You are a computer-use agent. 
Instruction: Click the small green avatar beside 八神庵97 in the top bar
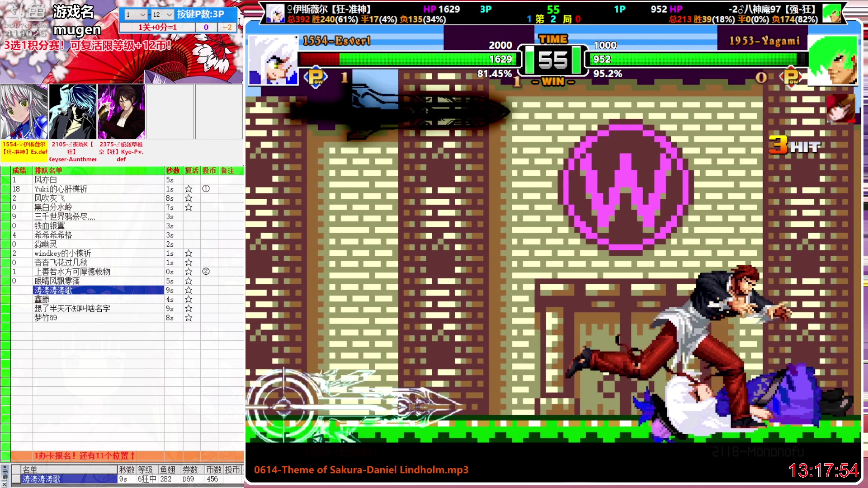pyautogui.click(x=831, y=14)
